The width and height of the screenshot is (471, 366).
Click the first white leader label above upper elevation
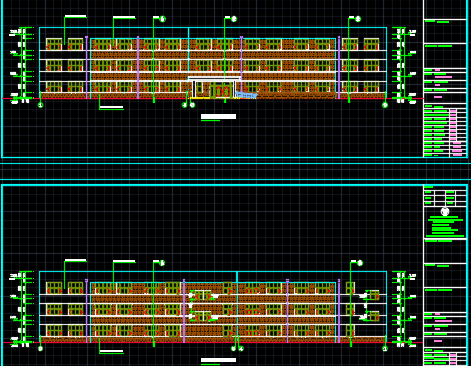[76, 16]
